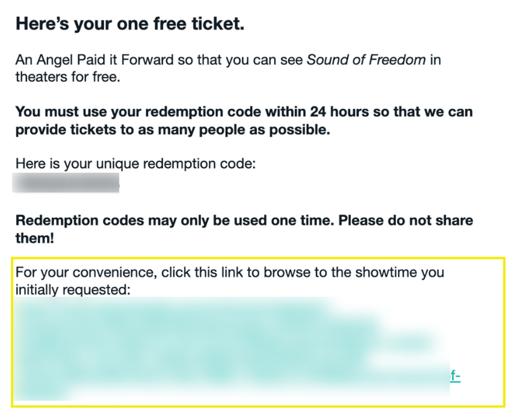Image resolution: width=512 pixels, height=420 pixels.
Task: Click the bold word "them!"
Action: [x=35, y=238]
